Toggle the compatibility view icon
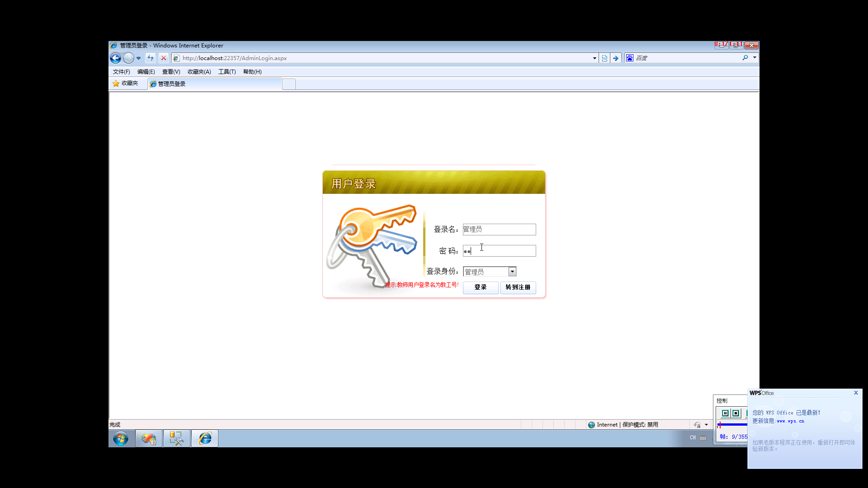This screenshot has width=868, height=488. click(x=604, y=58)
